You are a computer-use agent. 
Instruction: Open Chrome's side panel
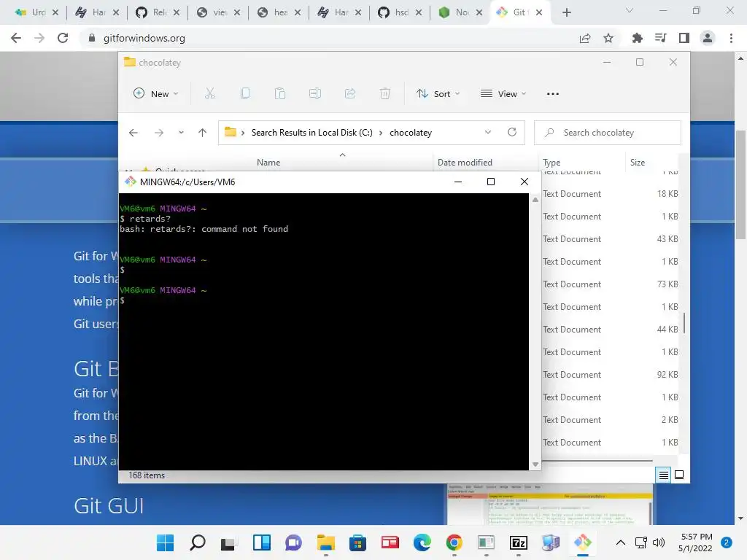click(684, 38)
